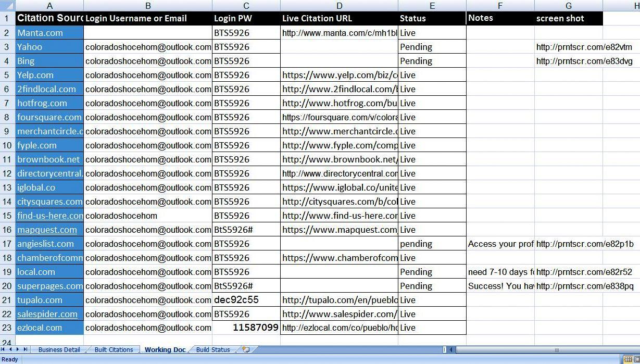Click the prntscr.com/e82vtm screenshot link
Image resolution: width=640 pixels, height=364 pixels.
(x=567, y=47)
